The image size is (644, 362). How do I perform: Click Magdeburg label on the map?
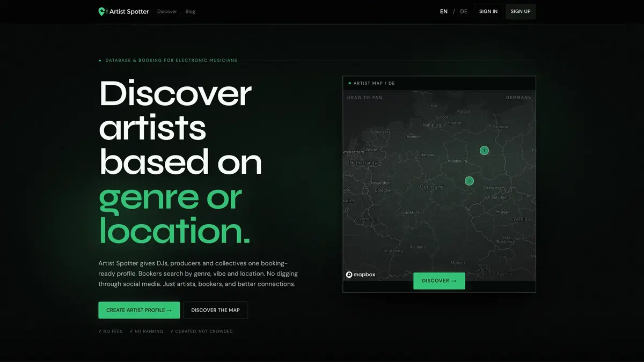click(x=458, y=160)
